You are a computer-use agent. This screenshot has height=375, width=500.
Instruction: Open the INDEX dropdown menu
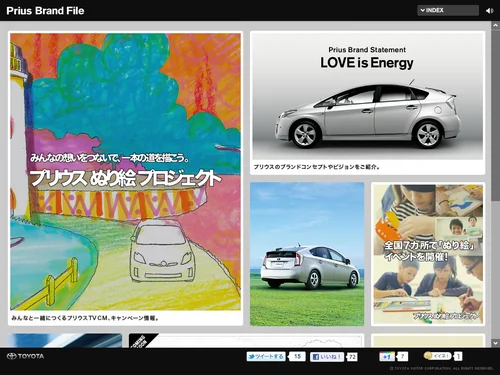pyautogui.click(x=448, y=10)
